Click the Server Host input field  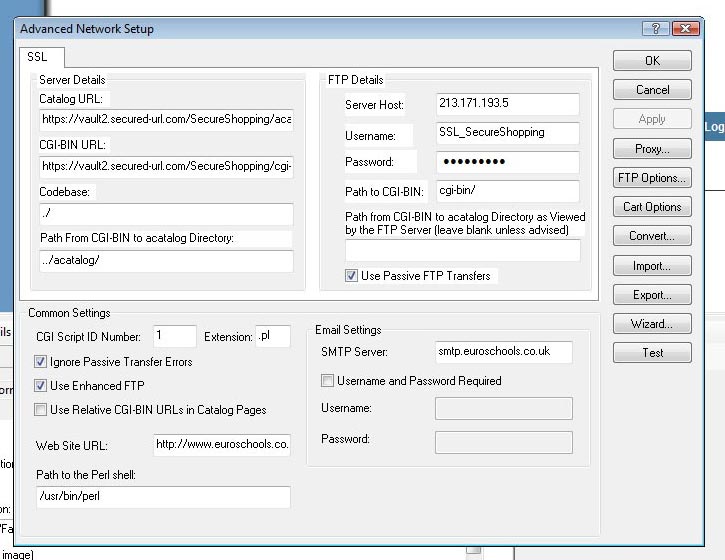click(x=507, y=104)
